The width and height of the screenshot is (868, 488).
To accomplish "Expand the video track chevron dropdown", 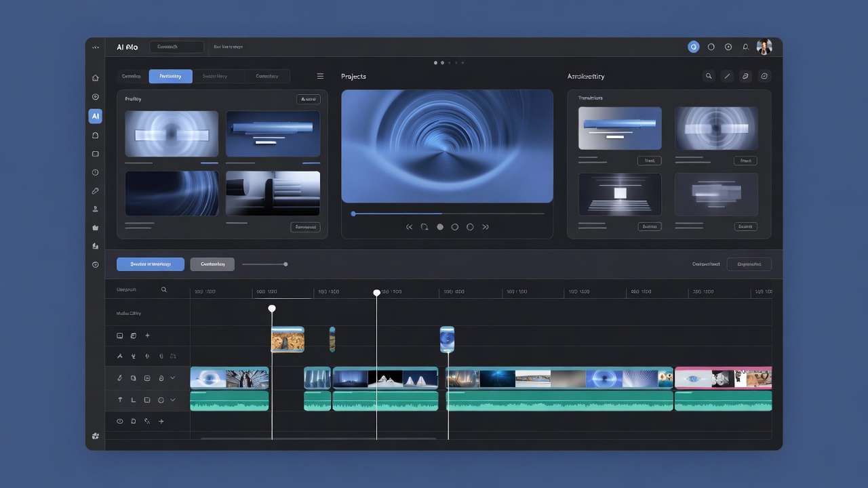I will coord(173,378).
